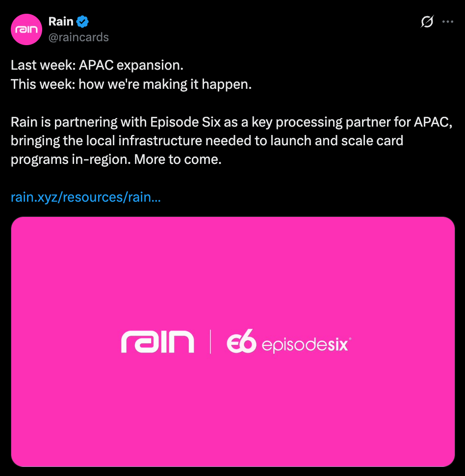Viewport: 465px width, 476px height.
Task: Click the white rain logo in the image
Action: pyautogui.click(x=157, y=342)
